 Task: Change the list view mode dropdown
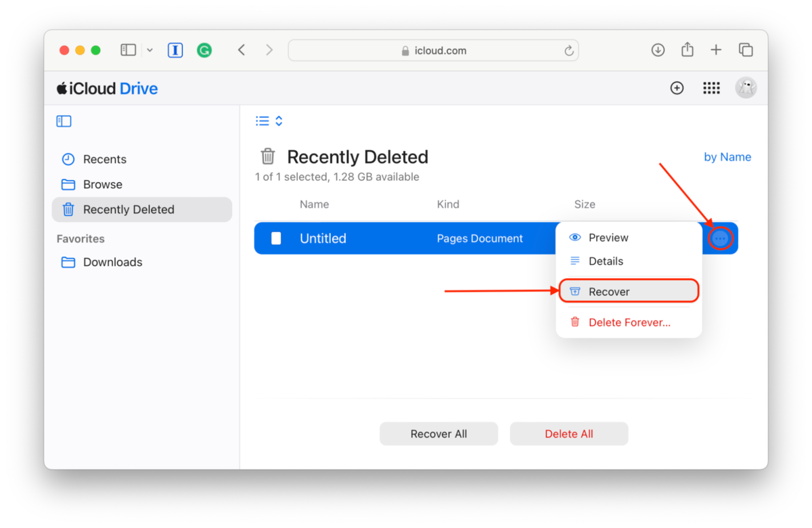pyautogui.click(x=269, y=121)
